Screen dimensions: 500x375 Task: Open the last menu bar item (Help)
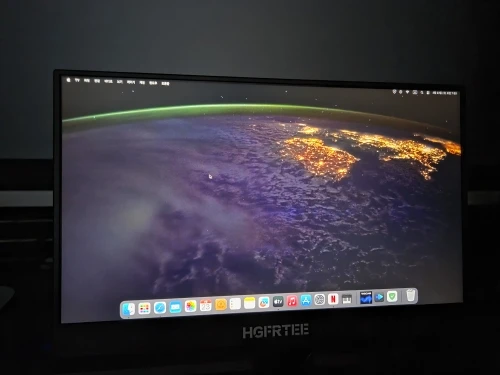pyautogui.click(x=165, y=83)
